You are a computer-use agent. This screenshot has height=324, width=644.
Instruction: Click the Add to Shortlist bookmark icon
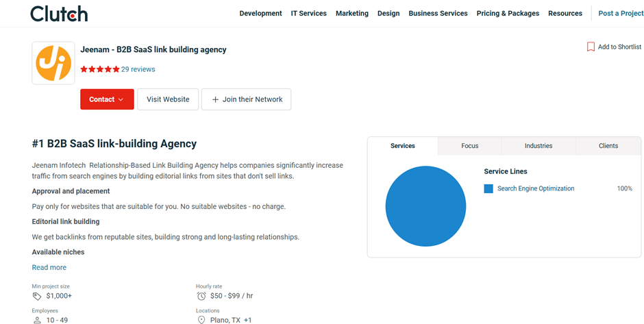coord(591,47)
